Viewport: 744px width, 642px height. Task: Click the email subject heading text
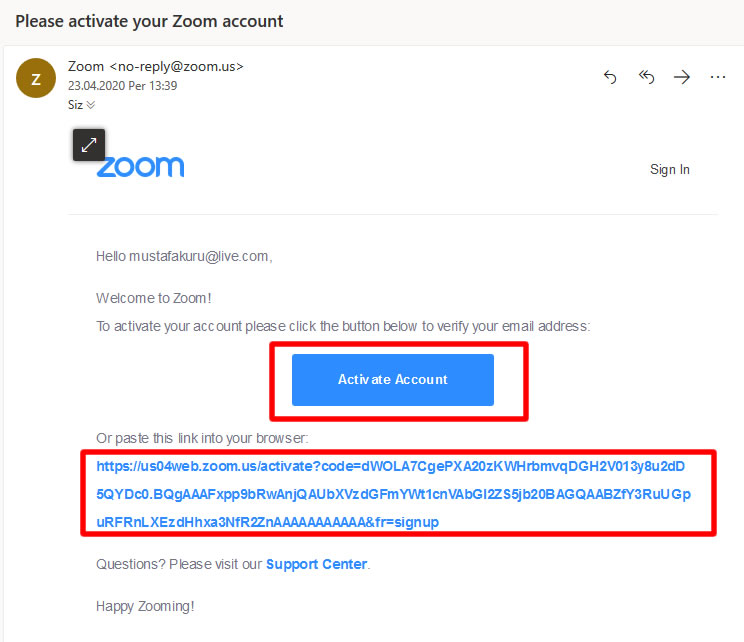[x=149, y=21]
